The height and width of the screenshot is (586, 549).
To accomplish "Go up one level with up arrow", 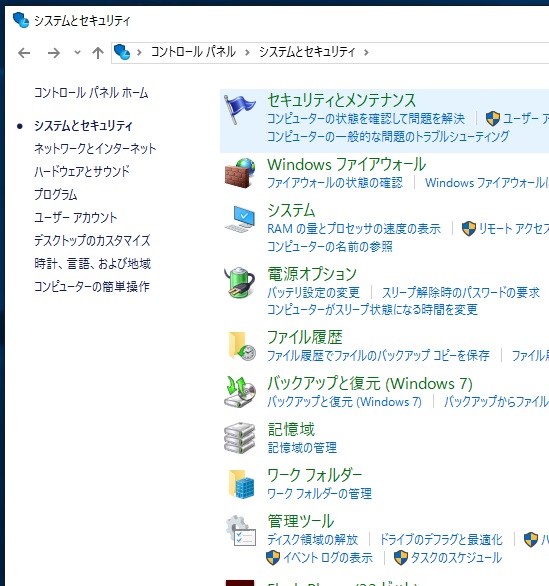I will (x=98, y=53).
